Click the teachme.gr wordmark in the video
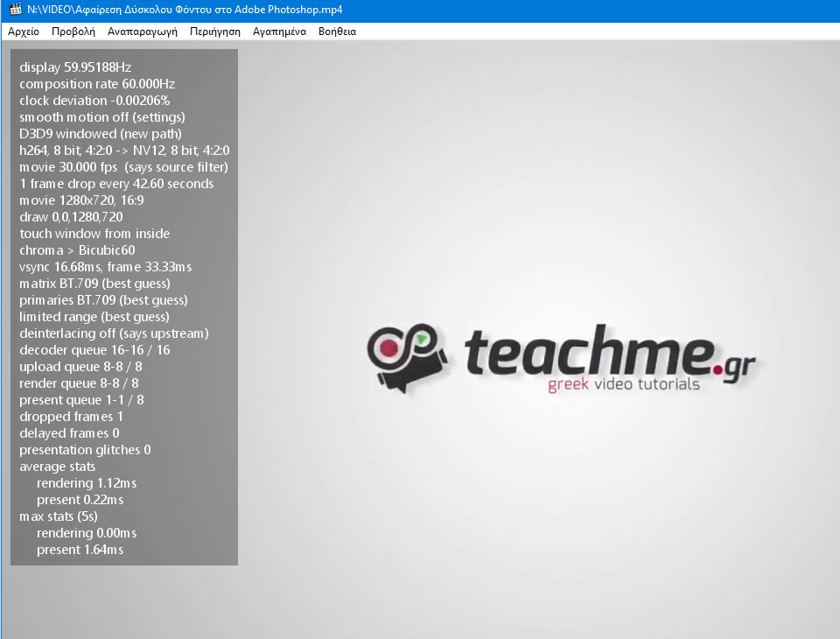Image resolution: width=840 pixels, height=639 pixels. pos(610,352)
